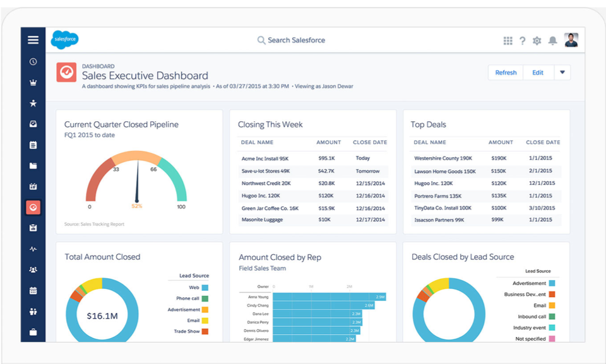Open Northwest Credit 20K deal

[x=266, y=183]
